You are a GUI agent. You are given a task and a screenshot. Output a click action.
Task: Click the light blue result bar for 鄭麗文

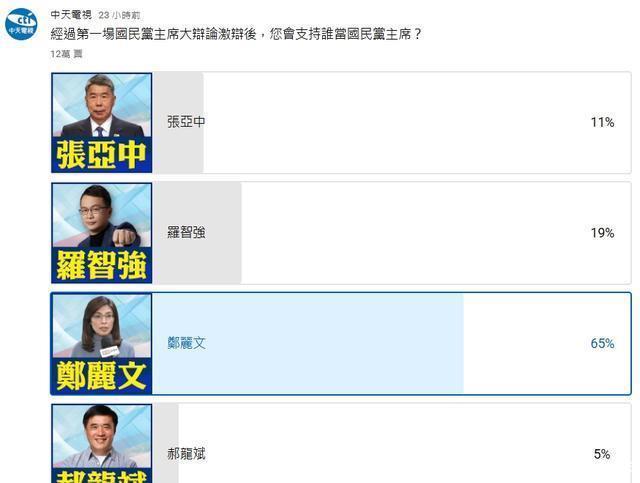(308, 343)
